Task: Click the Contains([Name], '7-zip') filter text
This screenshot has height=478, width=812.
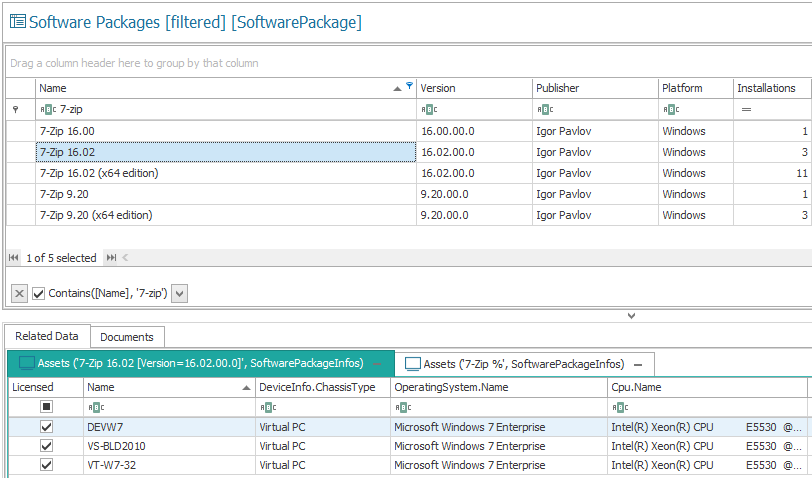Action: pyautogui.click(x=108, y=293)
